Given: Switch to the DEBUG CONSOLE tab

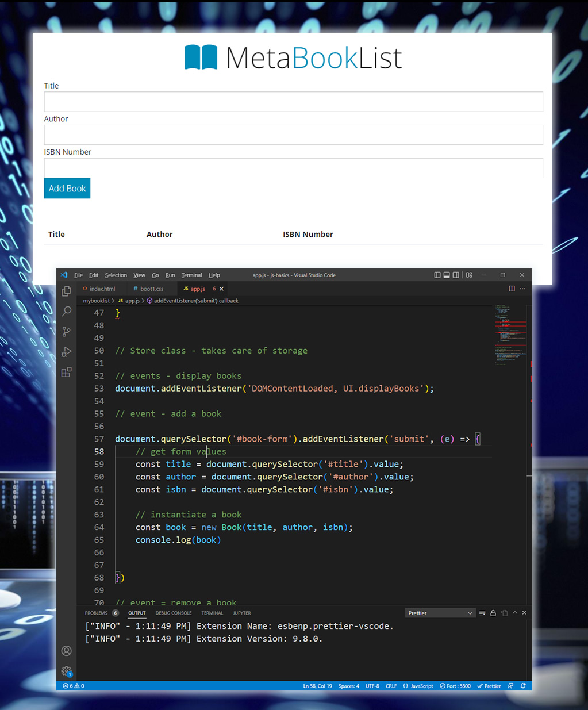Looking at the screenshot, I should pyautogui.click(x=174, y=613).
